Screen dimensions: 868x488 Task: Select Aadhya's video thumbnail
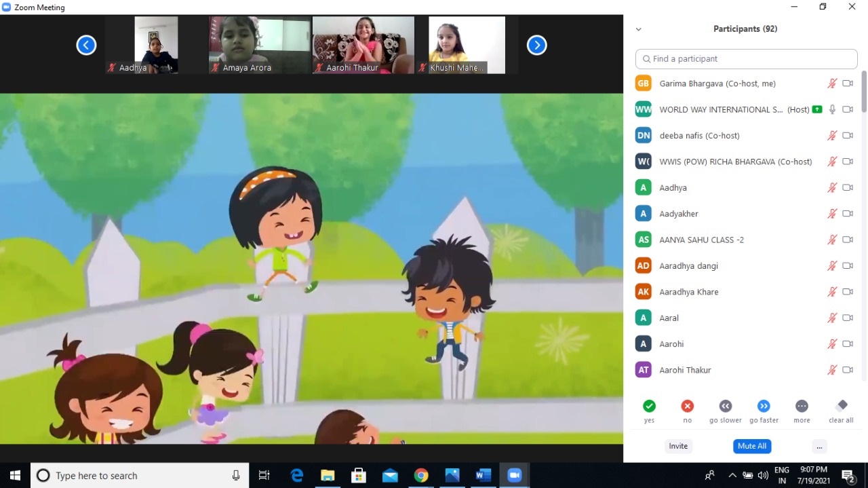point(157,45)
